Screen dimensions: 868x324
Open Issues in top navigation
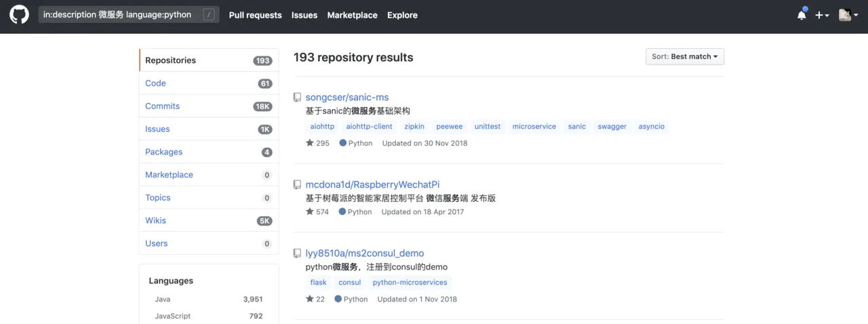304,15
